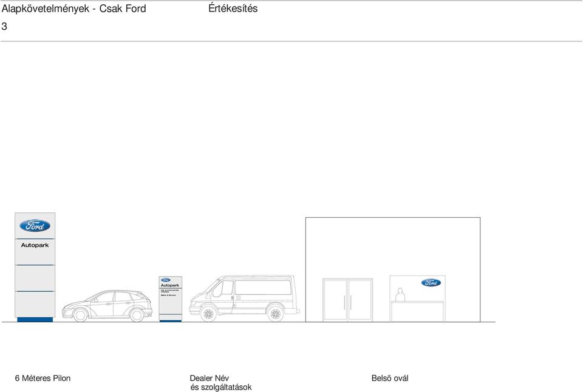Select the '6 Méteres Pilon' caption

click(x=43, y=378)
